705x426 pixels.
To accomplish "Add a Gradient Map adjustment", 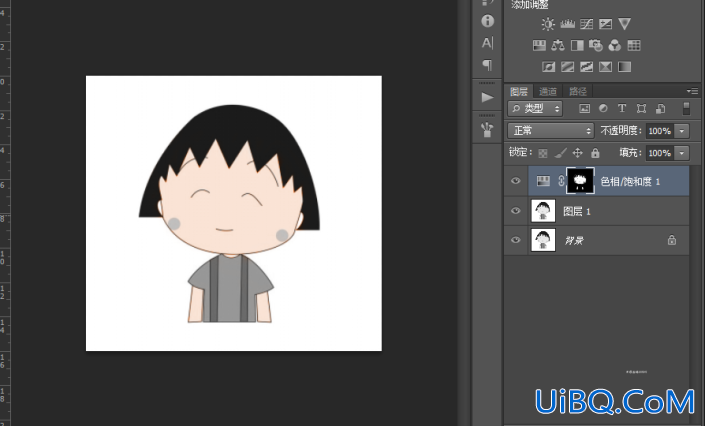I will (x=625, y=67).
